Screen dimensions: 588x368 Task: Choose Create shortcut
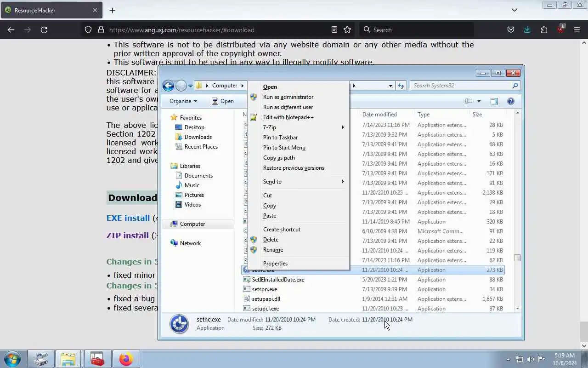tap(299, 230)
